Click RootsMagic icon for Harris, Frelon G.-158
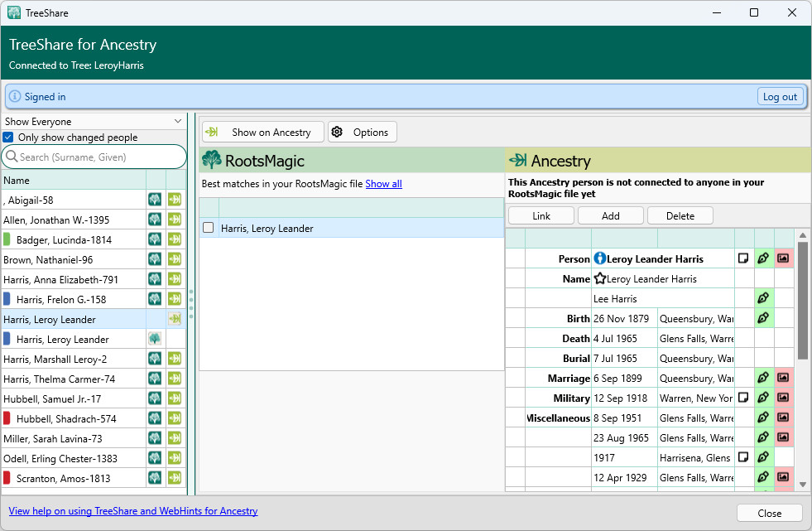 [x=155, y=299]
